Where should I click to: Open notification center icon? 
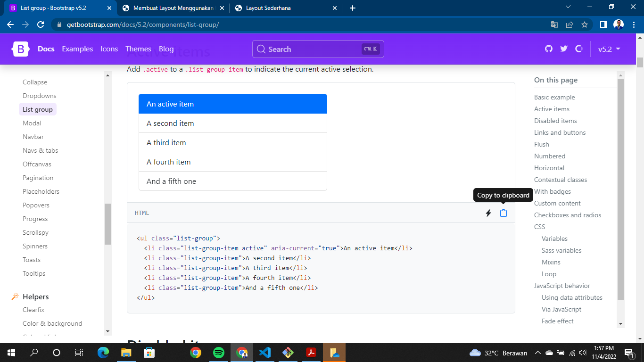pos(629,353)
